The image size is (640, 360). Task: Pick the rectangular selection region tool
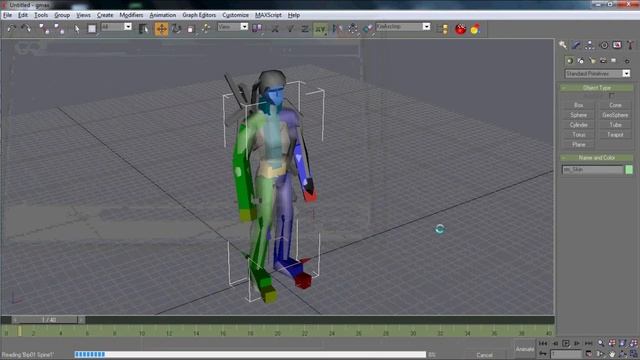[92, 29]
